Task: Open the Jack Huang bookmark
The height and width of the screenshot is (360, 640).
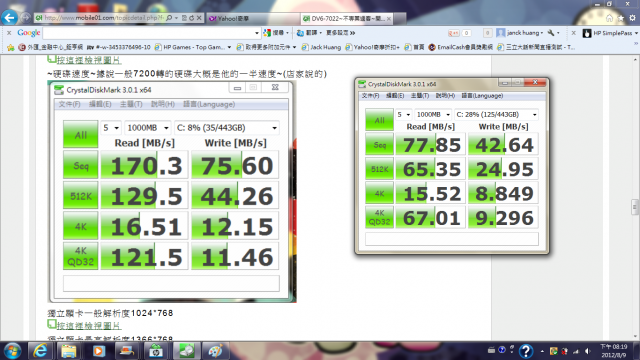Action: pyautogui.click(x=321, y=47)
